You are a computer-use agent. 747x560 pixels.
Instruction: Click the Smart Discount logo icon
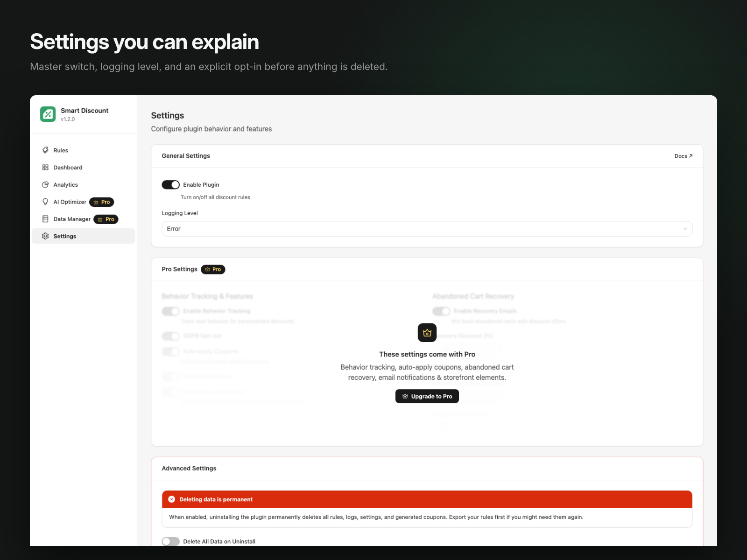click(x=48, y=114)
